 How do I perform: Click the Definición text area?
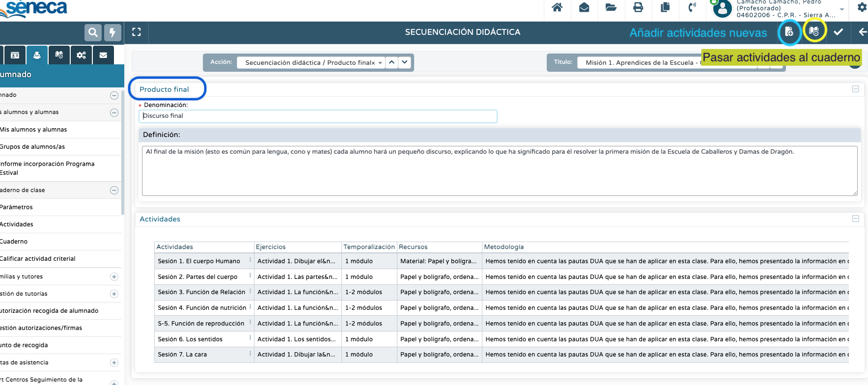(x=499, y=170)
